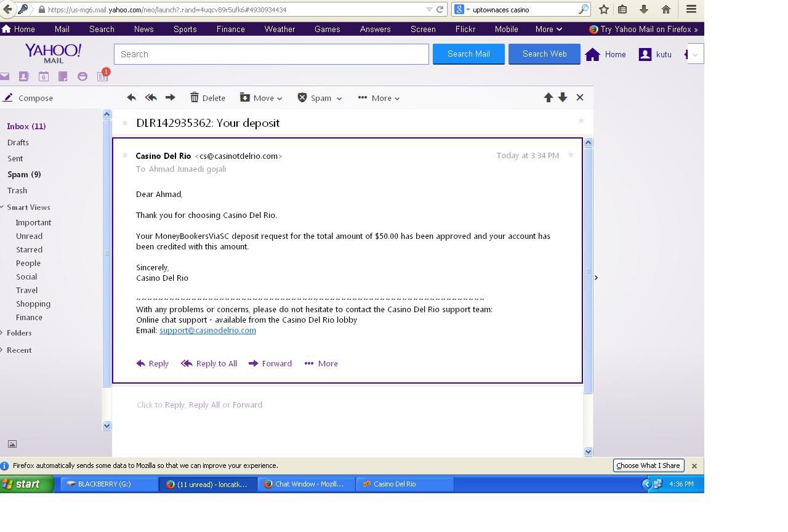
Task: Open the Calendar icon showing 6
Action: (x=44, y=76)
